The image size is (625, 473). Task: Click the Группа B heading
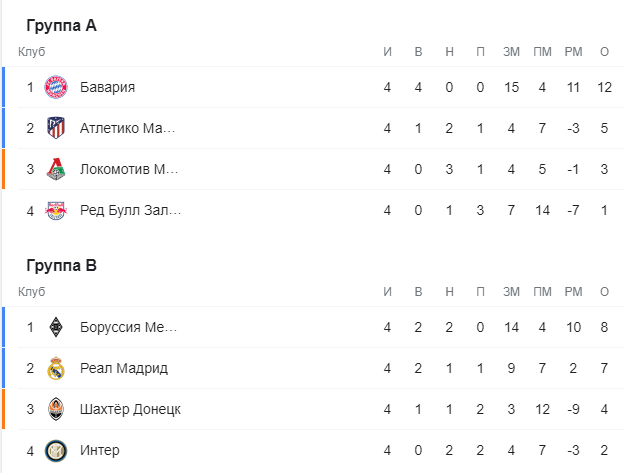[x=61, y=265]
